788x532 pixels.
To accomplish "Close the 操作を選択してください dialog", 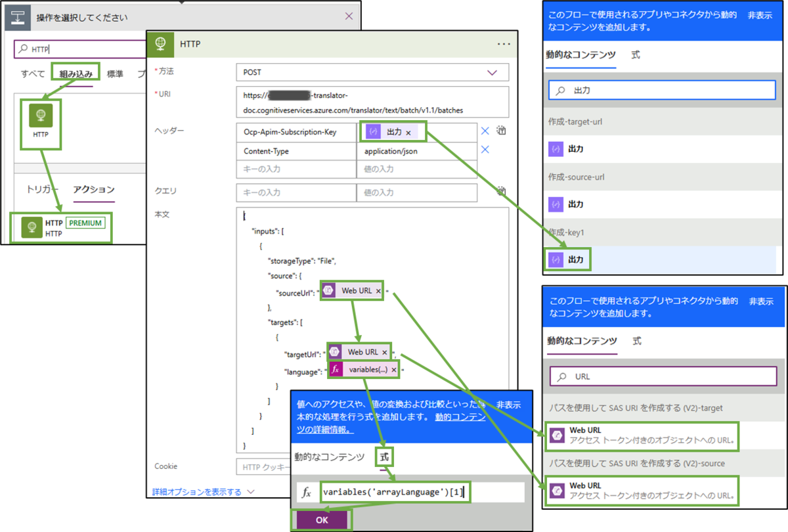I will (x=349, y=16).
